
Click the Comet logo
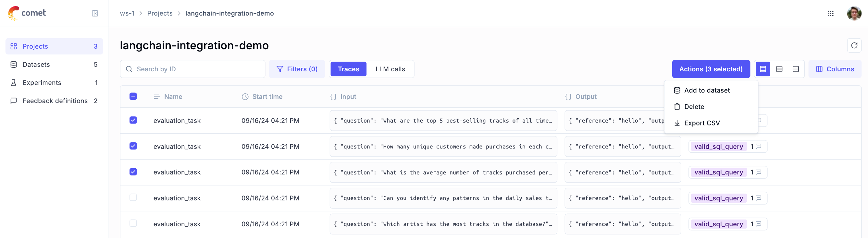[x=27, y=13]
